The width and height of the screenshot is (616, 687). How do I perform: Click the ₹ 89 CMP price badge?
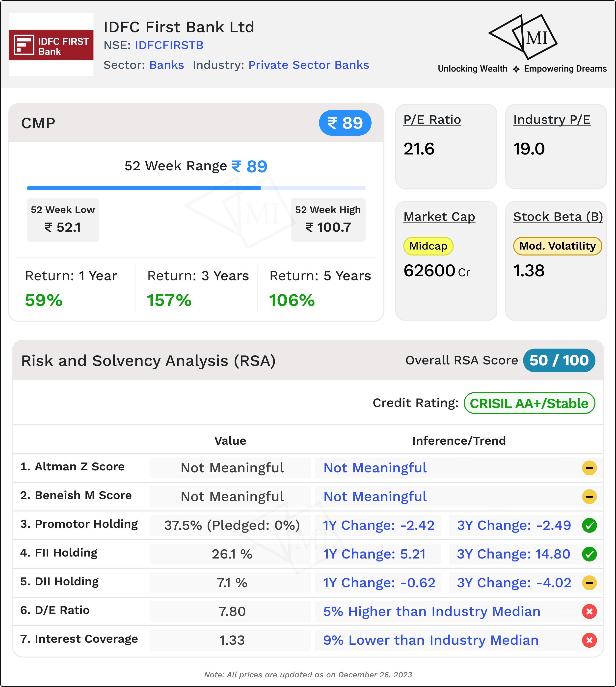(x=345, y=123)
